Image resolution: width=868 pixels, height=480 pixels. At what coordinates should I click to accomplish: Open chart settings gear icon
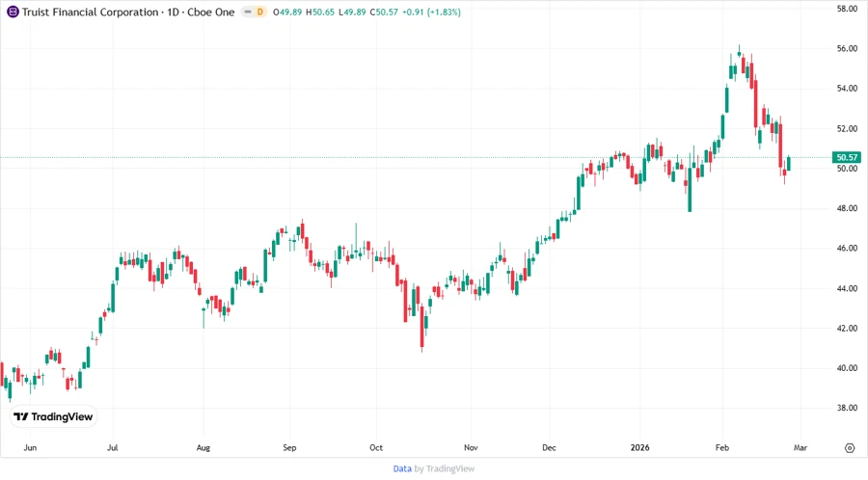850,448
